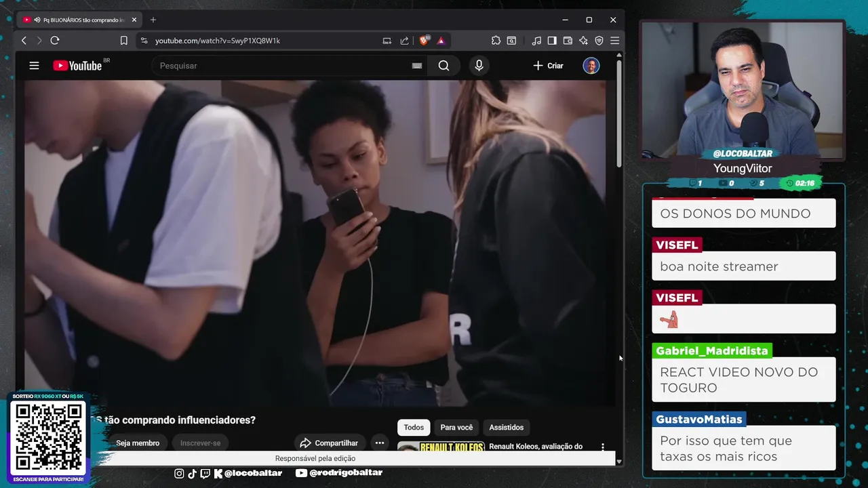Click the browser forward arrow
Screen dimensions: 868x488
tap(39, 41)
